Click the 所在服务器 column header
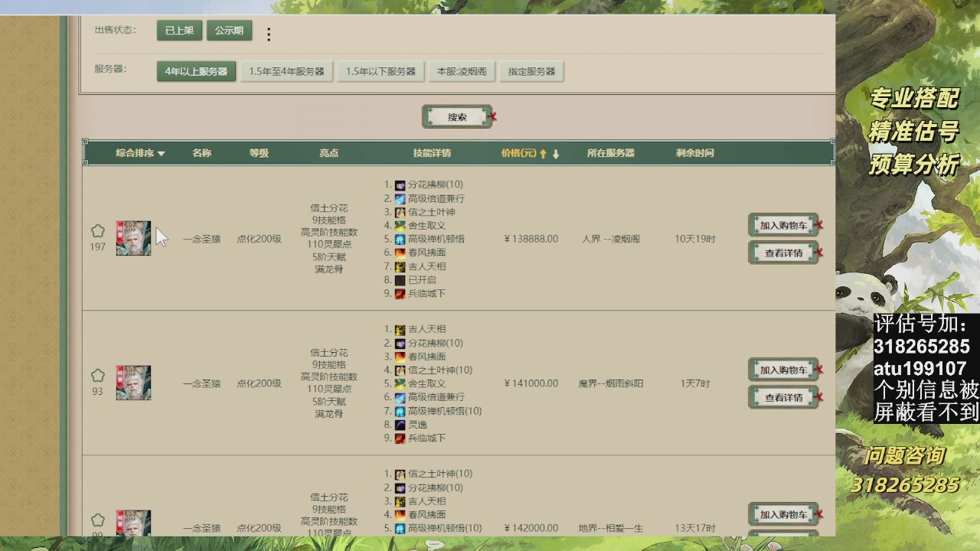Screen dimensions: 980x551 point(611,153)
